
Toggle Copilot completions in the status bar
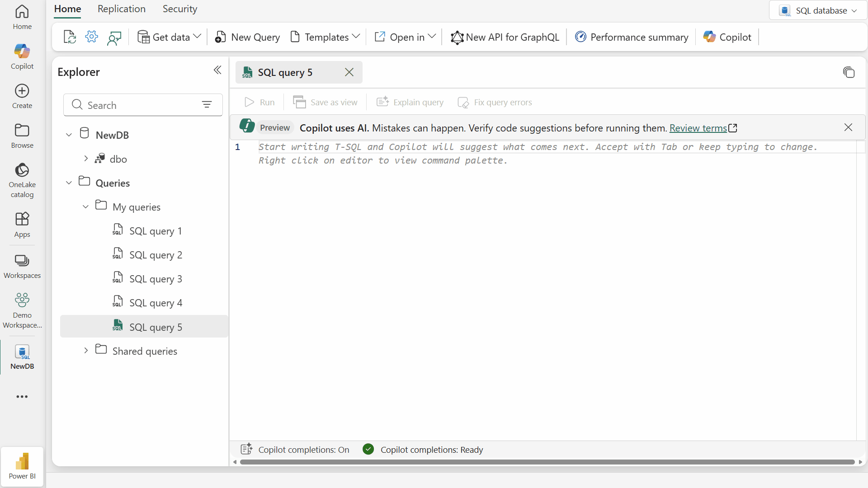point(294,449)
